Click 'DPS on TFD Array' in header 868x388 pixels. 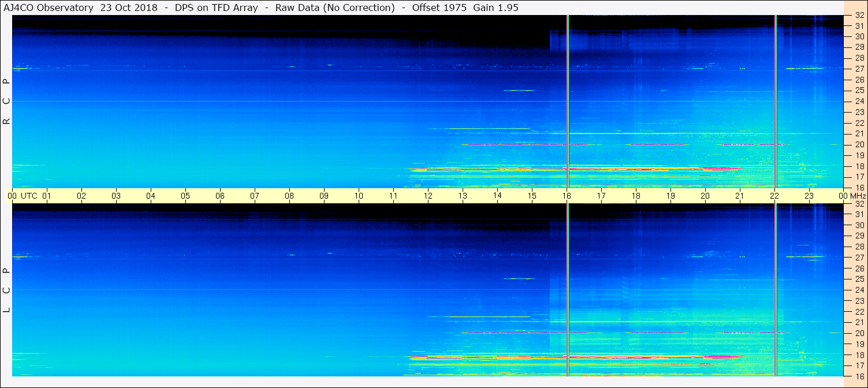[x=215, y=8]
